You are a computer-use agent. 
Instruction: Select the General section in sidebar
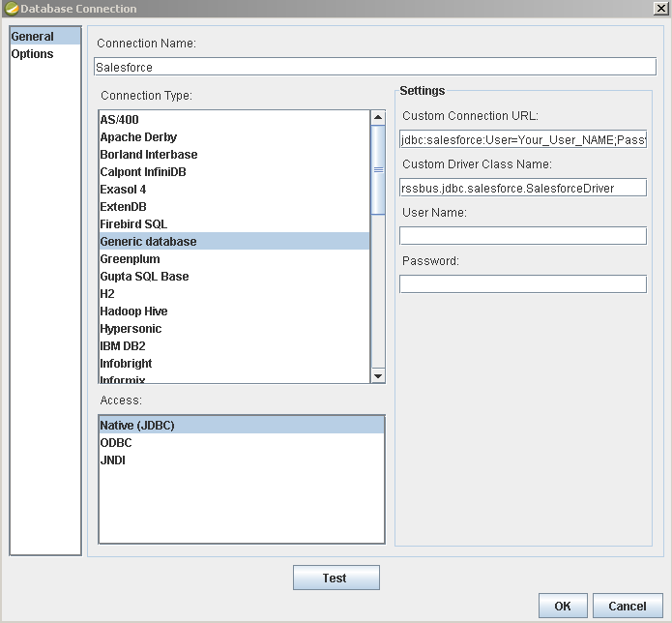[33, 37]
